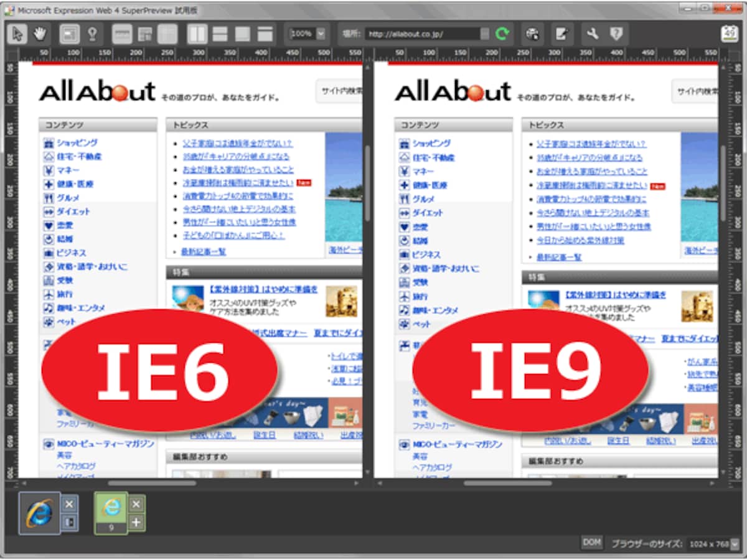Click 受験 link in IE9 pane

(420, 282)
